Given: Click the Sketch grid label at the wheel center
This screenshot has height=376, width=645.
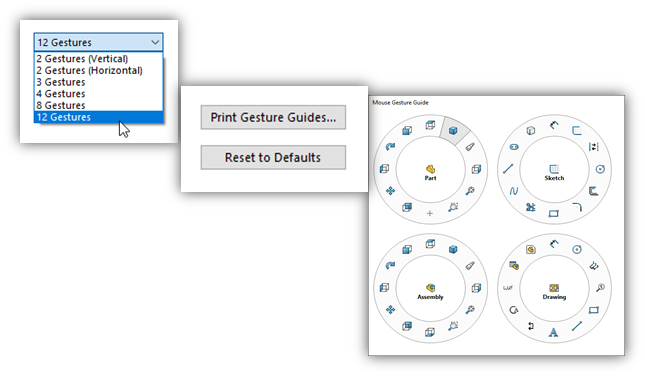Looking at the screenshot, I should coord(554,178).
